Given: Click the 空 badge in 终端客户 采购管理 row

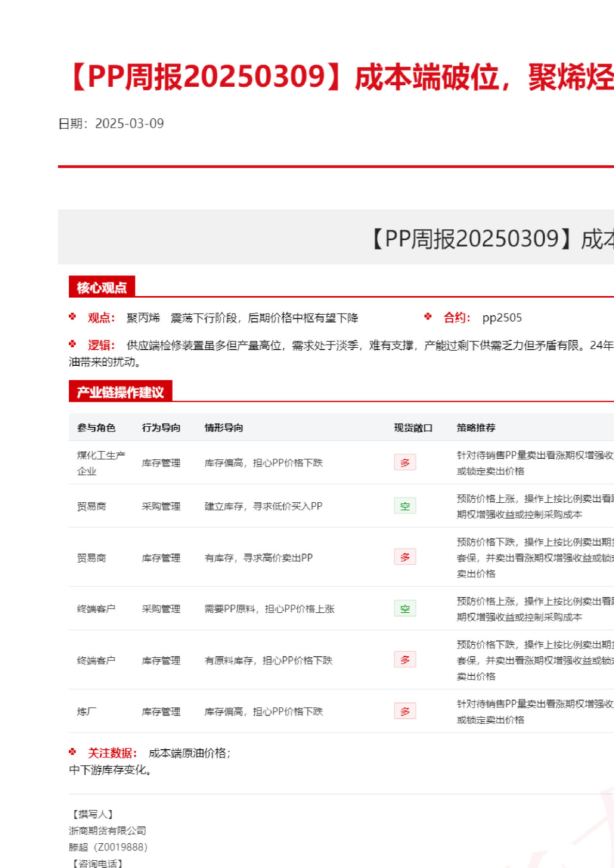Looking at the screenshot, I should (x=405, y=609).
